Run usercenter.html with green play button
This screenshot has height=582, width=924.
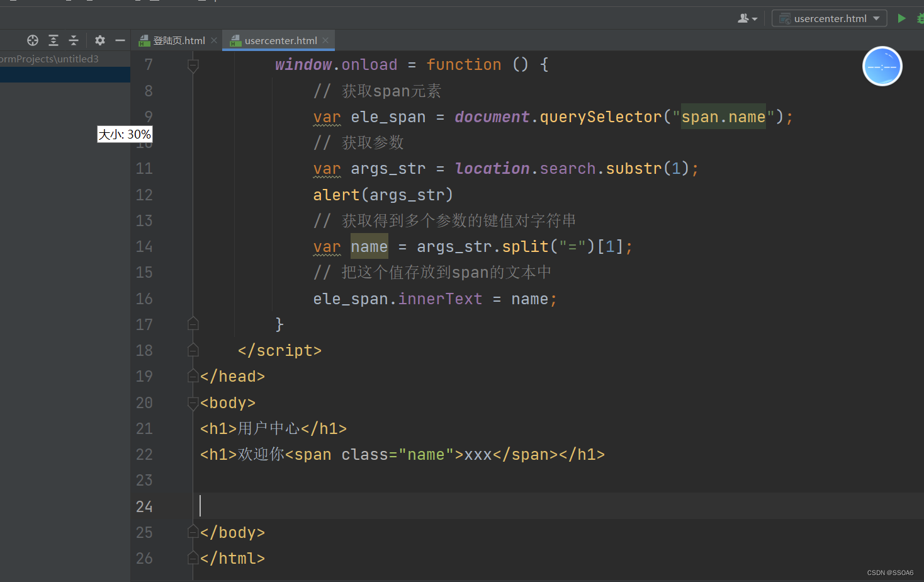(901, 18)
